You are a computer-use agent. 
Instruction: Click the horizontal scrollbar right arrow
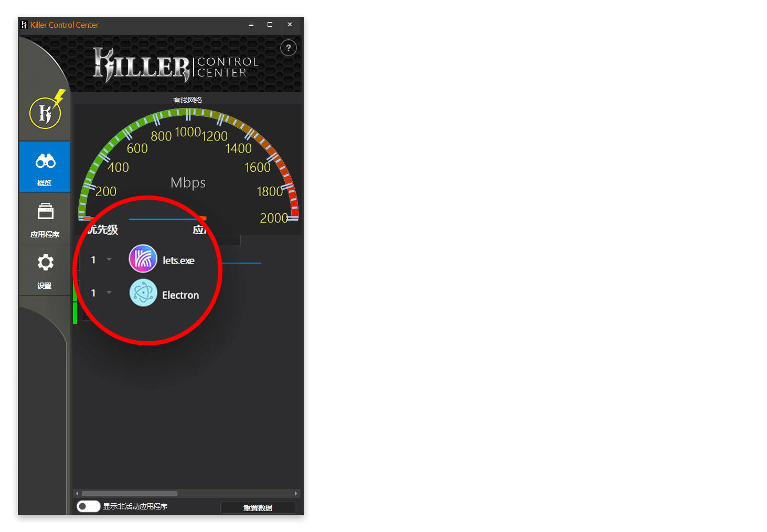tap(296, 493)
